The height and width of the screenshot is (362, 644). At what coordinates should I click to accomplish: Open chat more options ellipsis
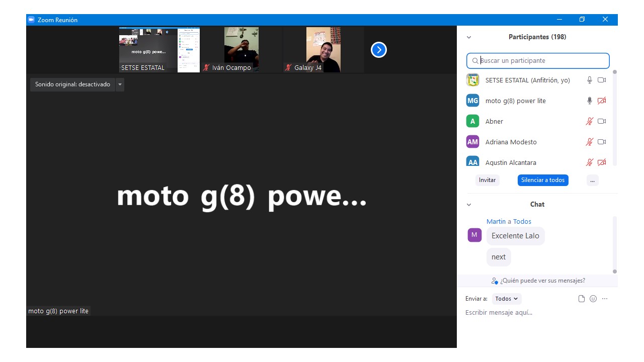click(x=605, y=299)
